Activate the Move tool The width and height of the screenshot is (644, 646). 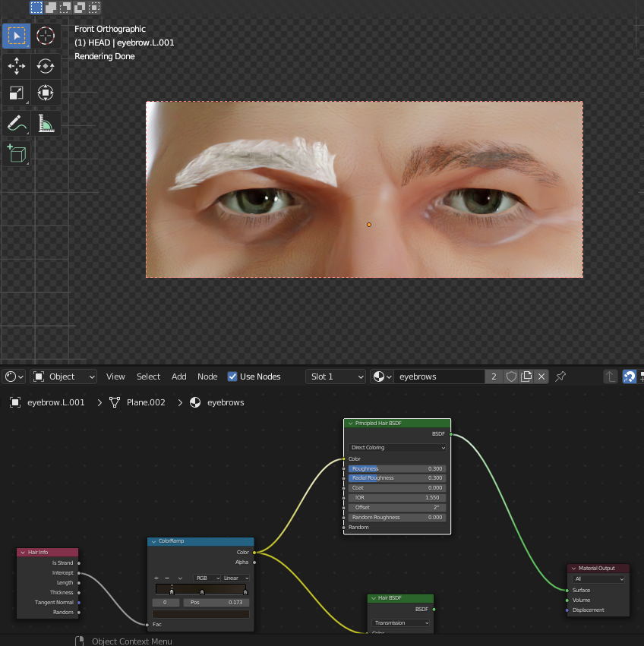16,66
